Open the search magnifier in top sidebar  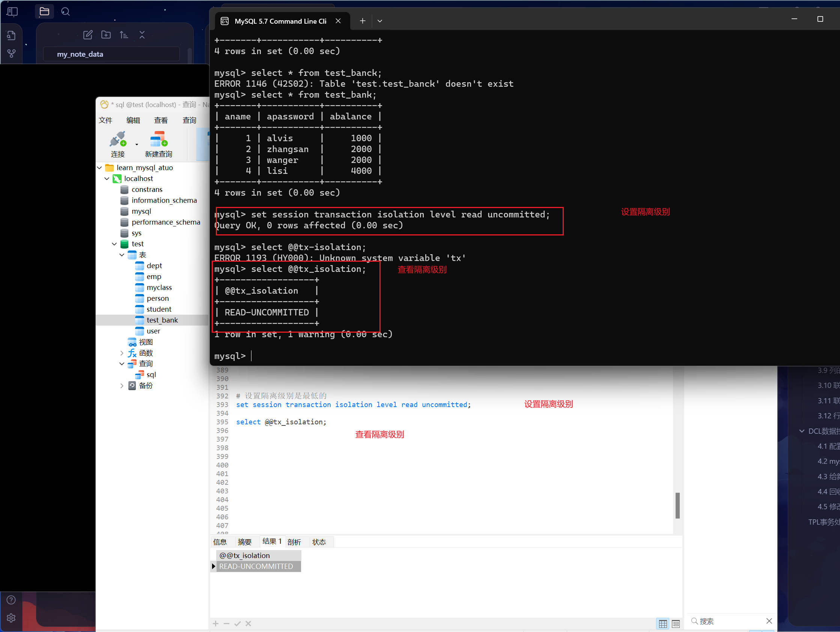65,12
